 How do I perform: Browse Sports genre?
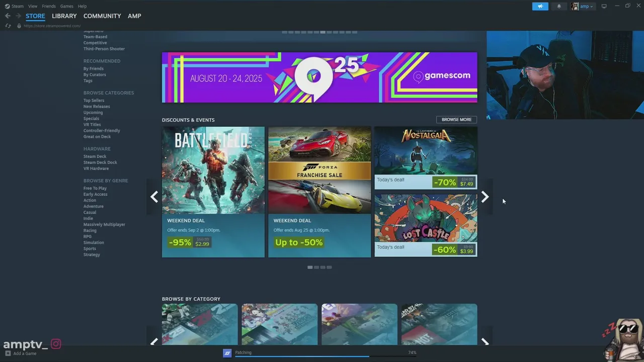click(90, 249)
